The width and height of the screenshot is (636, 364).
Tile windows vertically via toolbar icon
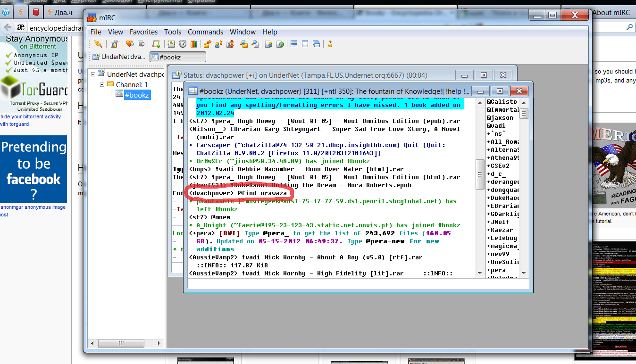coord(305,44)
